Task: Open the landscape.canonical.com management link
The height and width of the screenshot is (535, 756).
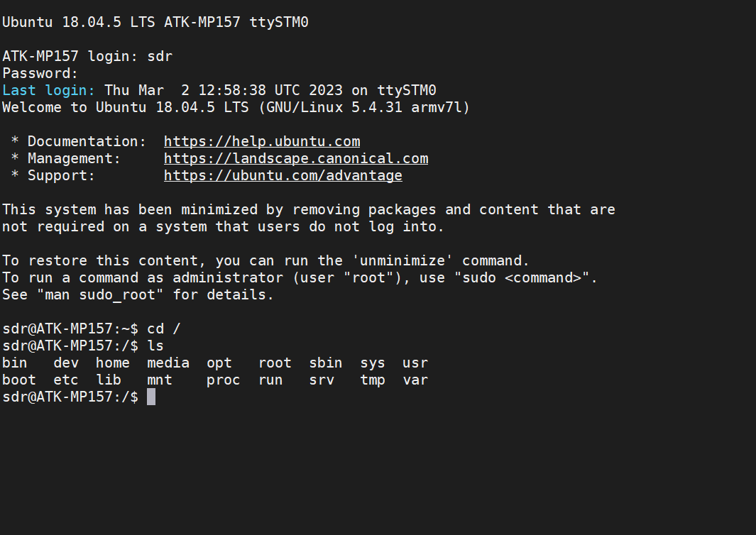Action: (296, 158)
